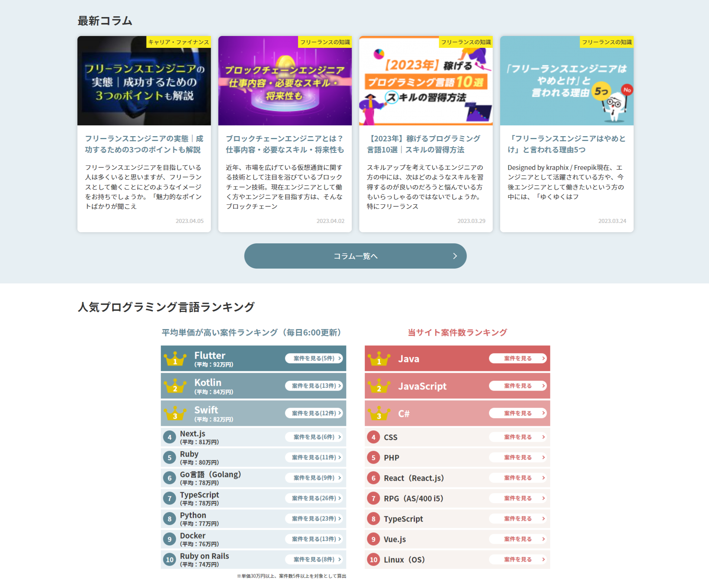Click rank 8 badge beside Python
This screenshot has width=709, height=588.
pyautogui.click(x=169, y=519)
